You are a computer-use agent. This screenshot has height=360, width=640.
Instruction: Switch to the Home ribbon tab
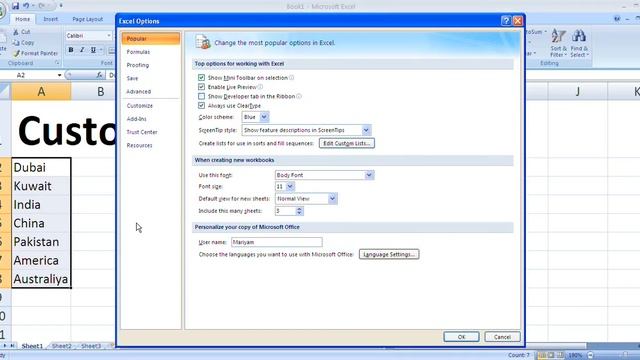[22, 19]
